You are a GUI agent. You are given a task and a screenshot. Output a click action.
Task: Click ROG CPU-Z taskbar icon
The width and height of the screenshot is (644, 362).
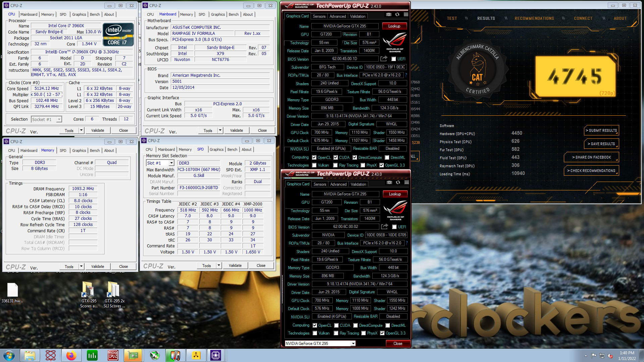[113, 355]
